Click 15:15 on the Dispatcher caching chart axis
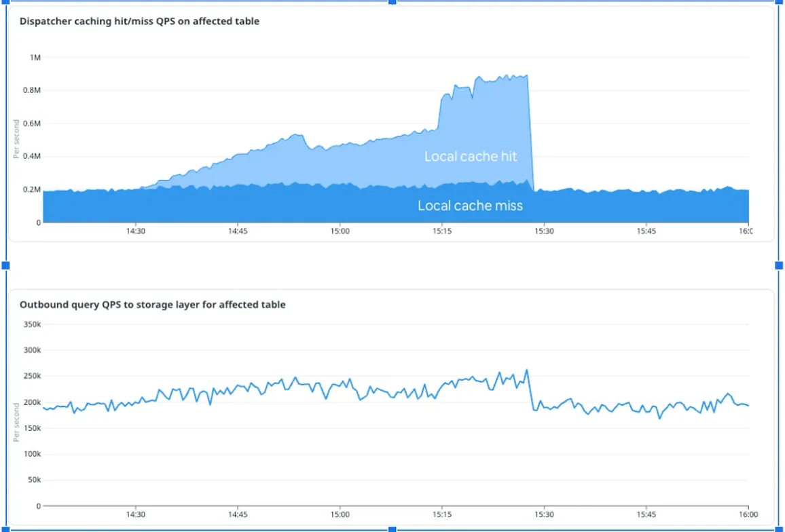This screenshot has height=532, width=785. pyautogui.click(x=442, y=231)
